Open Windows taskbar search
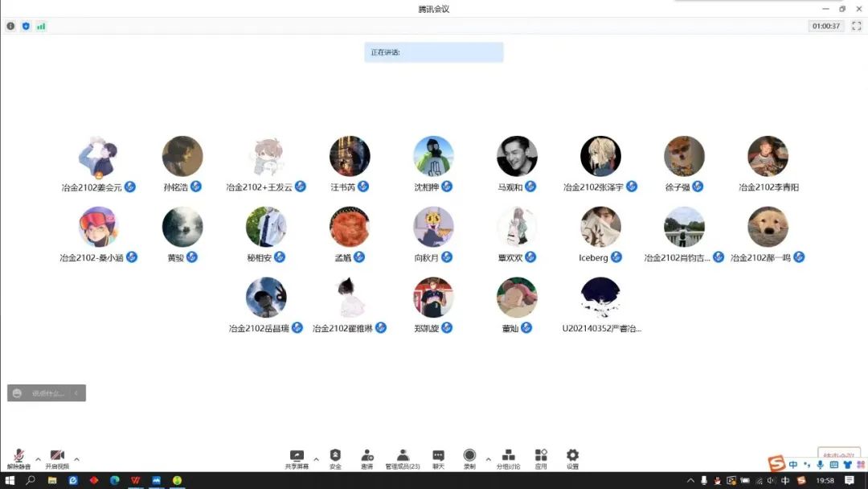The image size is (868, 489). [31, 480]
